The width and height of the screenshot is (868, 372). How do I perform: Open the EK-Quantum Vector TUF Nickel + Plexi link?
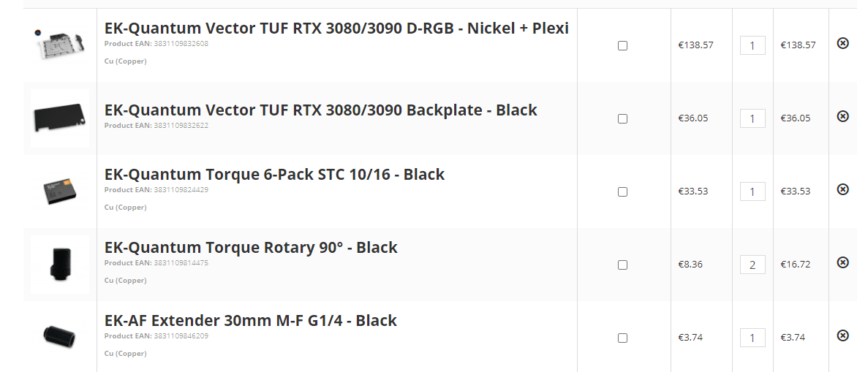[x=336, y=29]
